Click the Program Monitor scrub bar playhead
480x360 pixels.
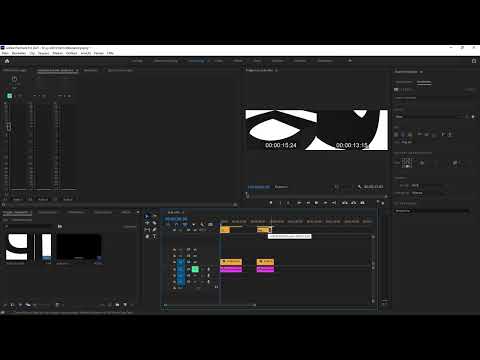[247, 195]
